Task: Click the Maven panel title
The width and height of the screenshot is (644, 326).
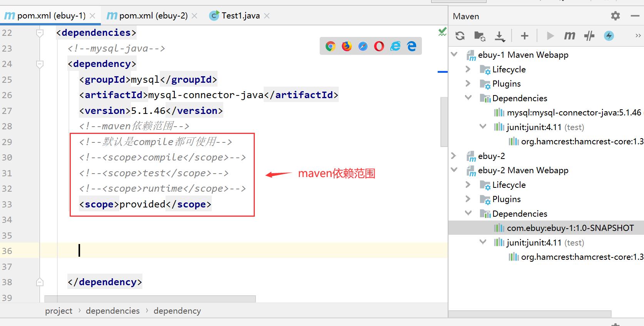Action: tap(466, 16)
